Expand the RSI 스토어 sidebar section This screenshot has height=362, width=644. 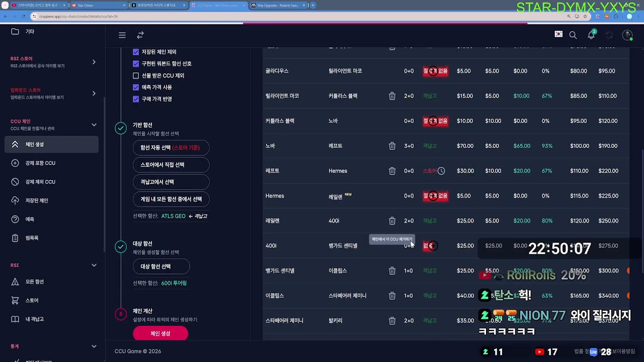pyautogui.click(x=94, y=62)
